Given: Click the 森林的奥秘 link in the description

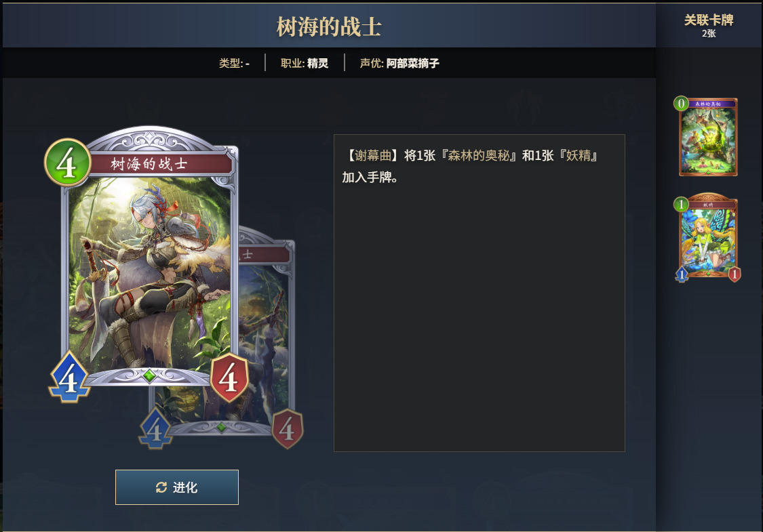Looking at the screenshot, I should 479,156.
